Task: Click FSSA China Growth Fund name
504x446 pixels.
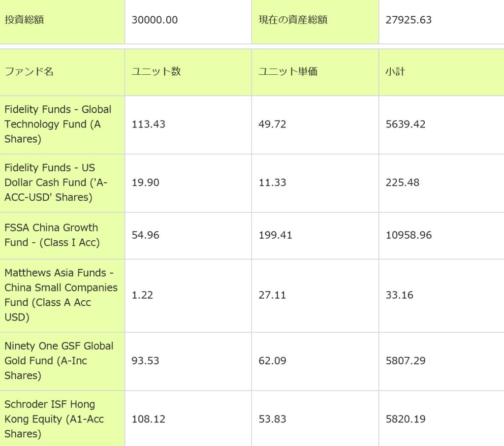Action: click(x=52, y=235)
